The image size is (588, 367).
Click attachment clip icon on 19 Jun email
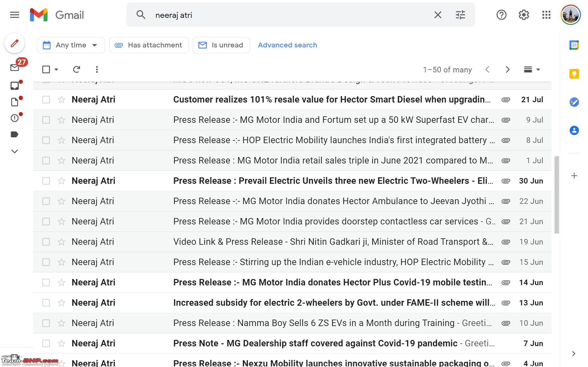[506, 242]
